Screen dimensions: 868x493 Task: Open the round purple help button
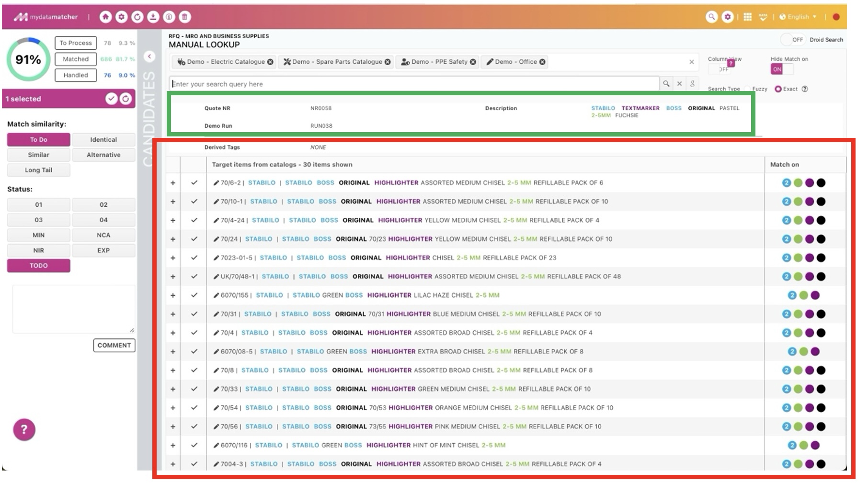pyautogui.click(x=24, y=430)
